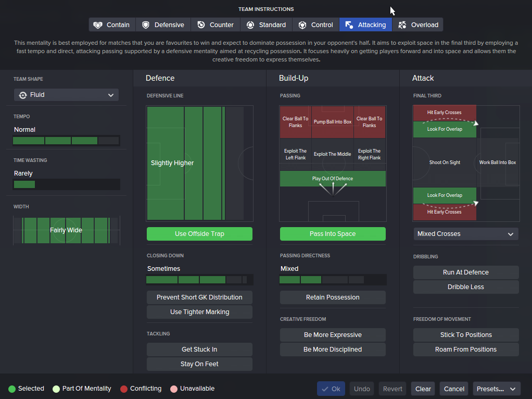The image size is (532, 399).
Task: Open the Presets dropdown menu
Action: coord(497,389)
